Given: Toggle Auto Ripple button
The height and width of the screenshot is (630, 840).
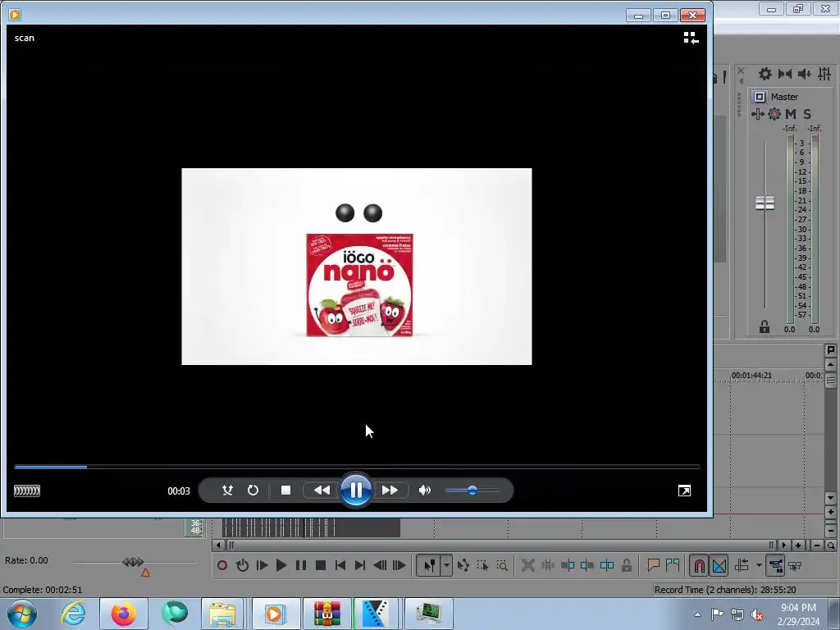Looking at the screenshot, I should click(742, 565).
